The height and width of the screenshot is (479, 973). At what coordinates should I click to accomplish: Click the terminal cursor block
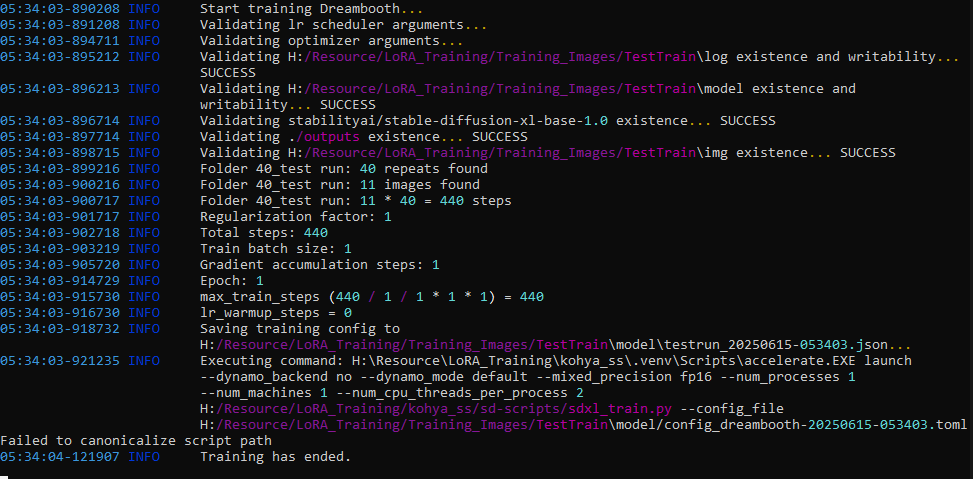coord(4,475)
